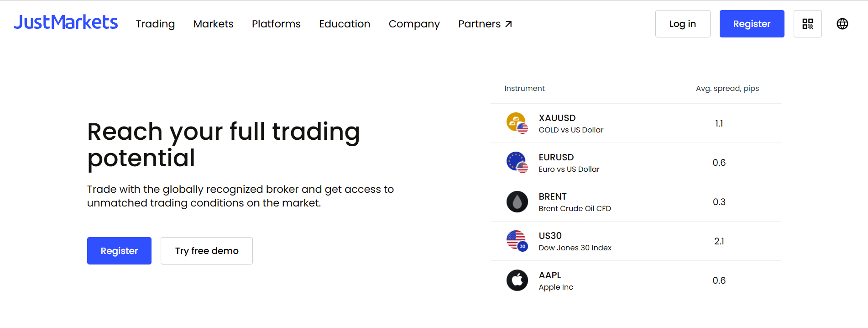Open the QR code icon button

click(807, 24)
